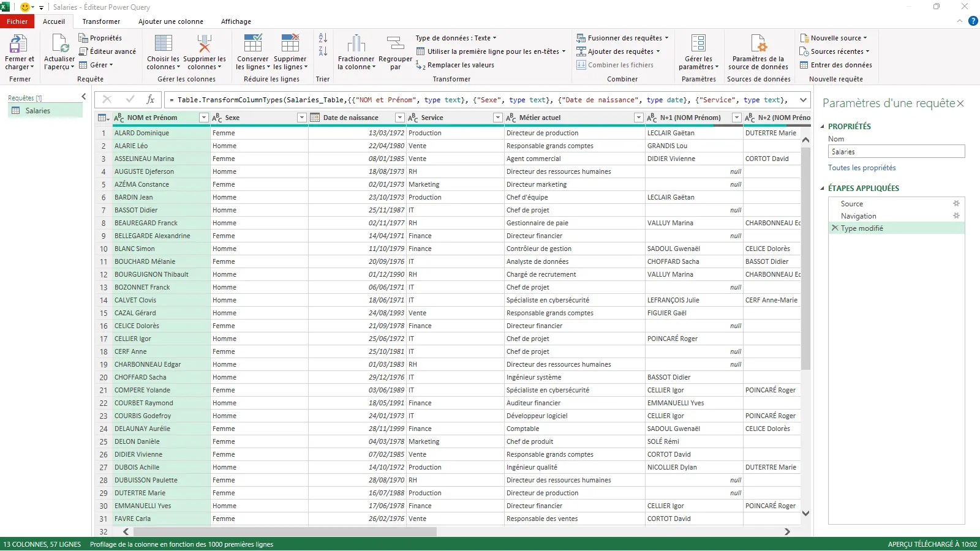Use first row as headers button
The image size is (980, 551).
click(x=491, y=51)
